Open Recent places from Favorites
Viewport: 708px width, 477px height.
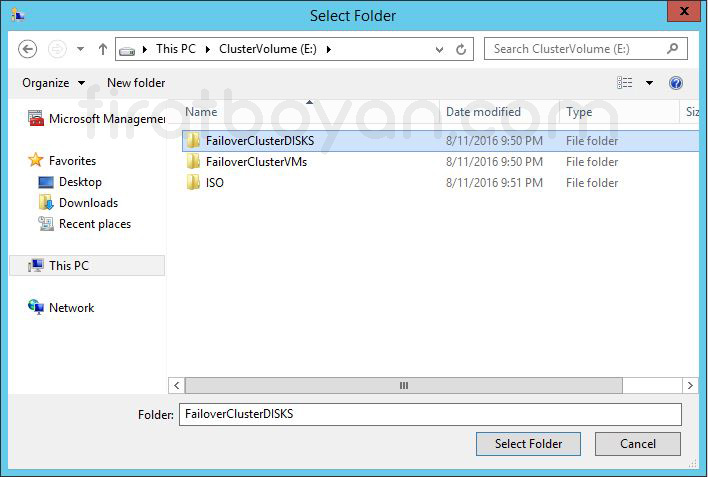(x=95, y=224)
